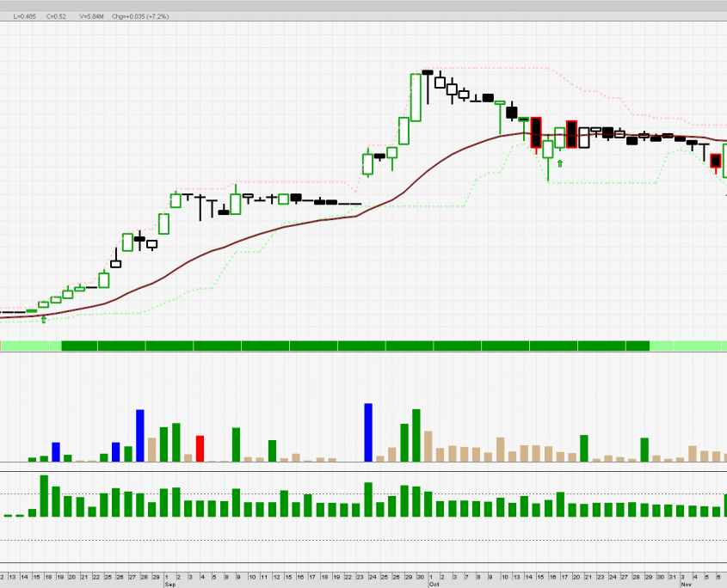Click the Chg +0.035 (+7.2%) readout

tap(140, 16)
